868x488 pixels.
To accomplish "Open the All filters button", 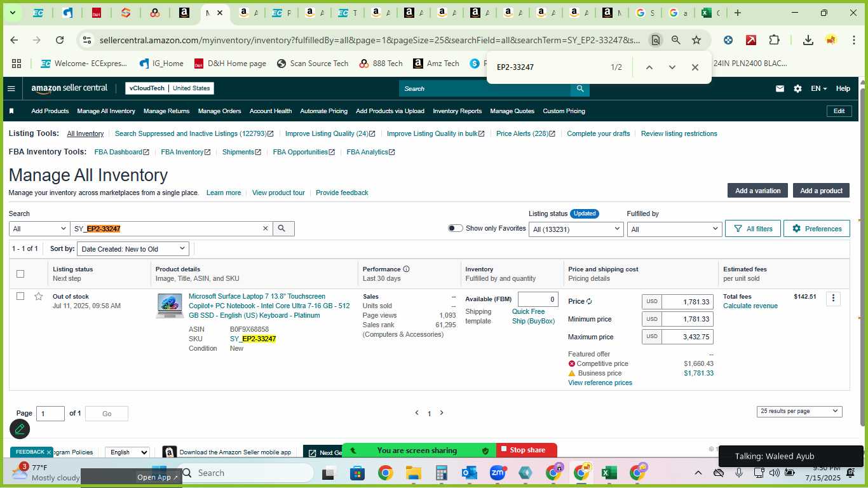I will coord(753,229).
